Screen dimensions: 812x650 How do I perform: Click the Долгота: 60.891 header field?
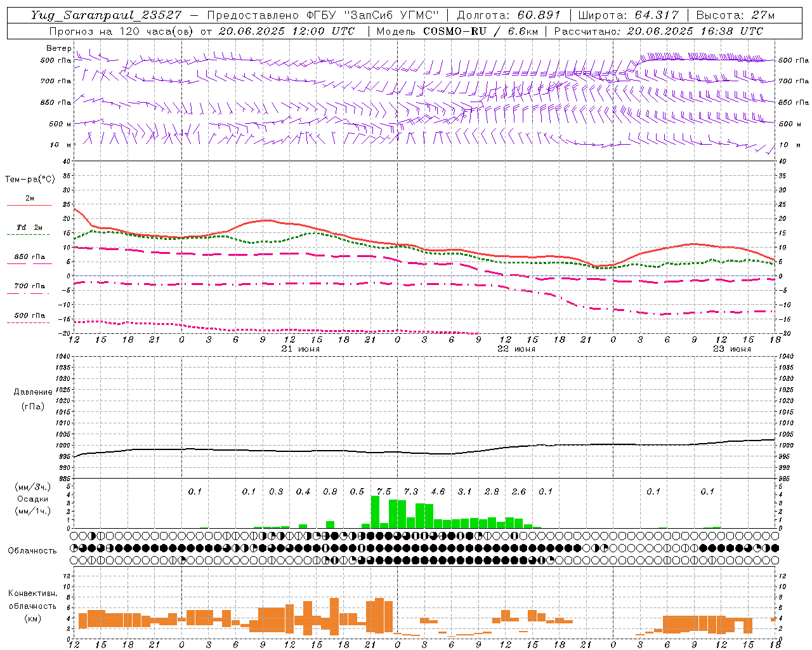coord(509,15)
